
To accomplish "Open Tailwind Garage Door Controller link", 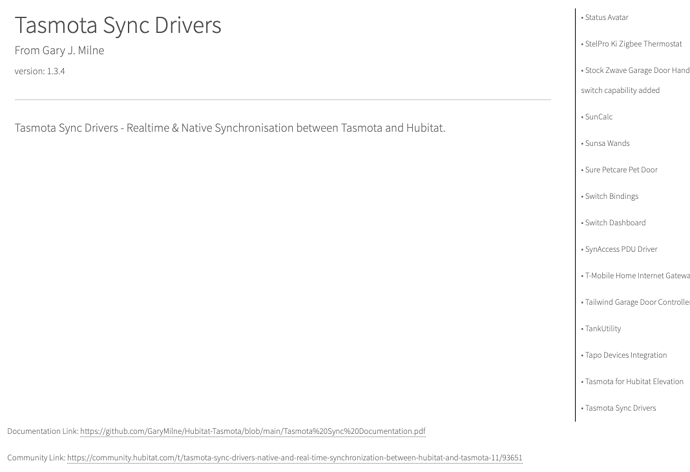I will (637, 302).
